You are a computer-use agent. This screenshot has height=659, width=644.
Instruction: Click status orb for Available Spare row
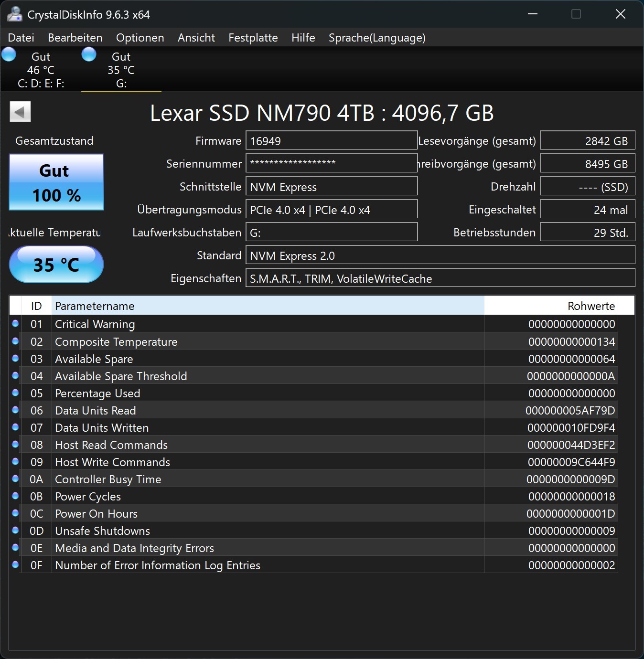click(15, 358)
